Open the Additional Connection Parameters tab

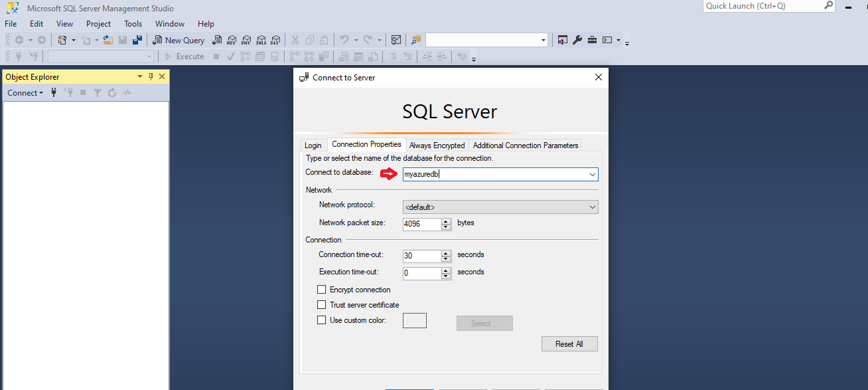click(x=526, y=146)
